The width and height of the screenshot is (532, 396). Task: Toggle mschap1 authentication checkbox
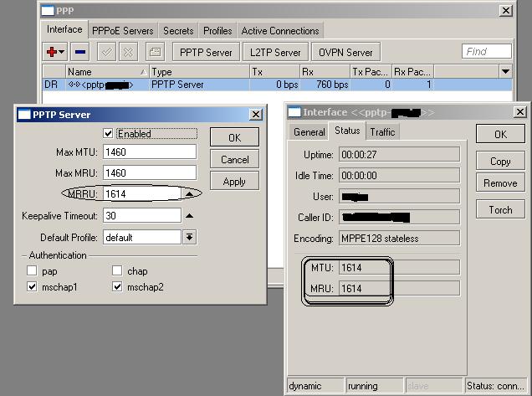pos(32,286)
